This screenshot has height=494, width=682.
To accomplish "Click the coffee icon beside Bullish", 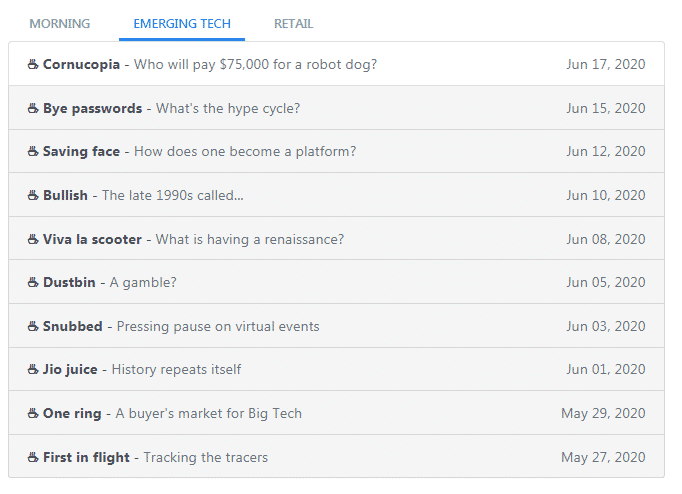I will coord(33,195).
